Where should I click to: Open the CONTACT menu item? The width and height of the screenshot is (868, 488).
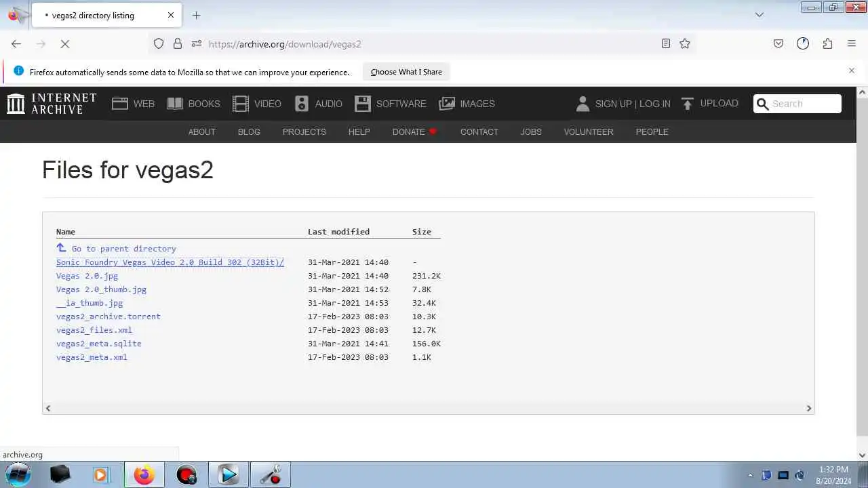click(479, 131)
